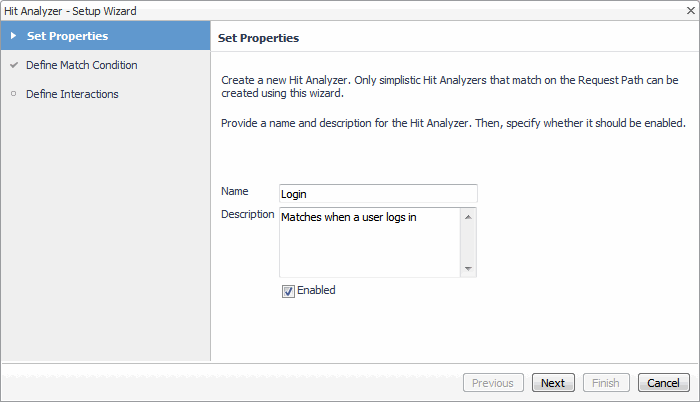Cancel the Hit Analyzer wizard
The width and height of the screenshot is (700, 402).
tap(663, 383)
